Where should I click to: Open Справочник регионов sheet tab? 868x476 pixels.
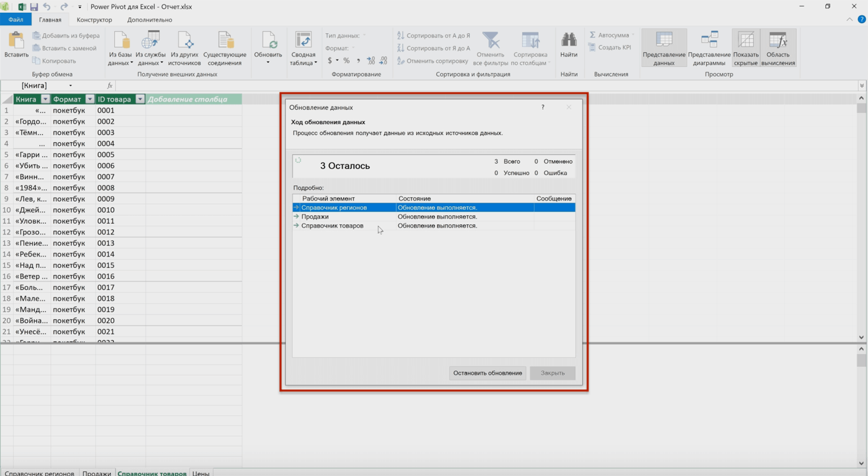(x=39, y=473)
